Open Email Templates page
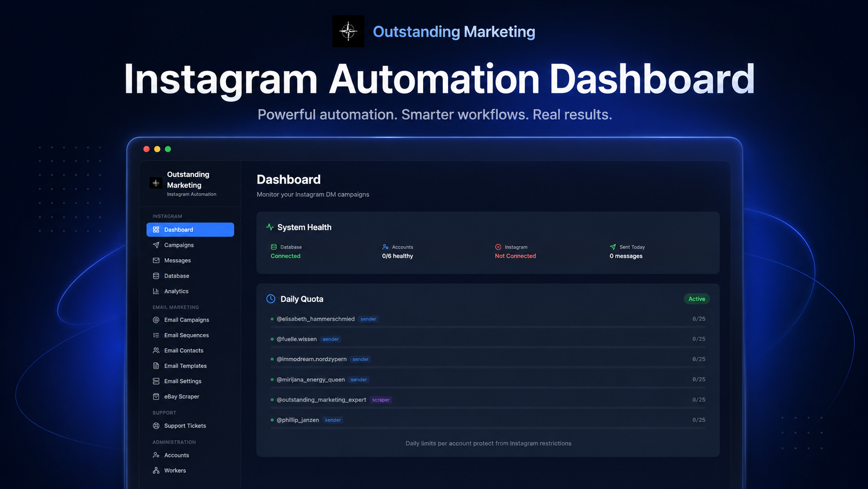Viewport: 868px width, 489px height. tap(190, 366)
